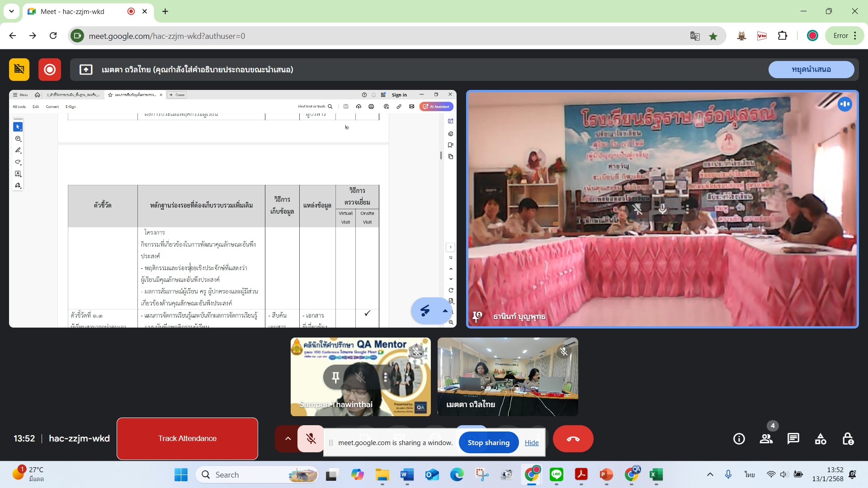Click the taskbar Search box
Image resolution: width=868 pixels, height=488 pixels.
pos(257,474)
